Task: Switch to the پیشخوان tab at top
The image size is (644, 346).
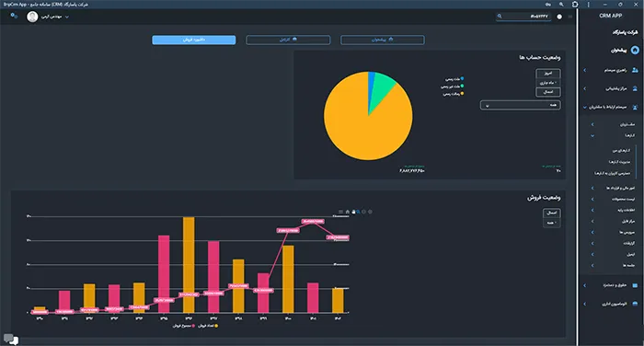Action: [383, 40]
